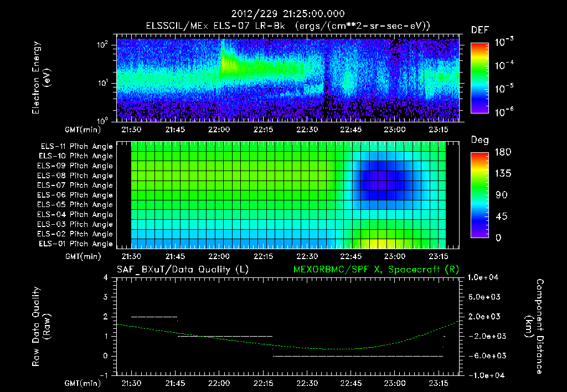This screenshot has height=392, width=567.
Task: Select the ELS-04 Pitch Angle row label
Action: 75,214
